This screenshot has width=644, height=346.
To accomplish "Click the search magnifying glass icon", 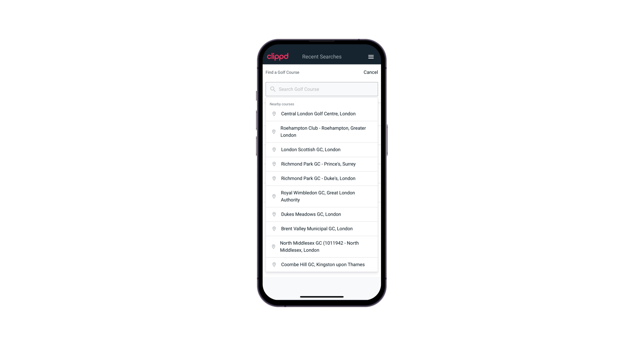I will pyautogui.click(x=272, y=89).
